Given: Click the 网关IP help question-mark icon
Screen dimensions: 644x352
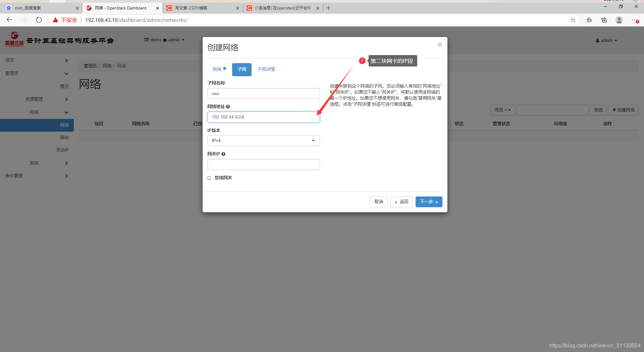Looking at the screenshot, I should click(223, 154).
